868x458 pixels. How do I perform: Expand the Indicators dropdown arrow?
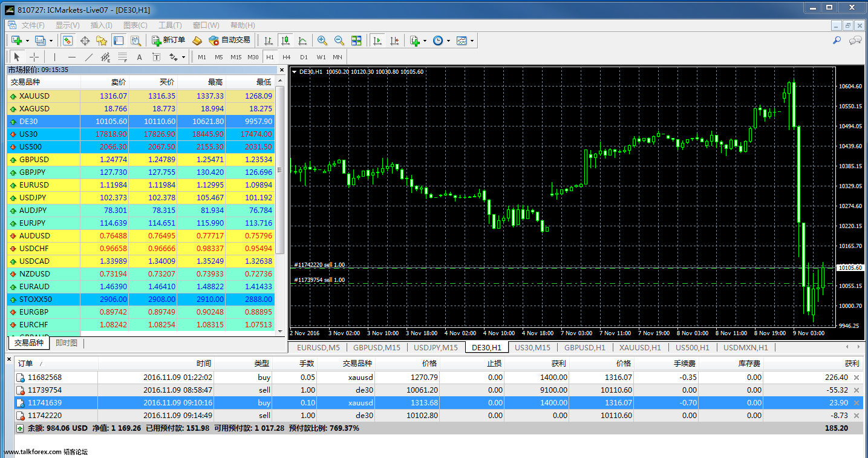point(425,41)
